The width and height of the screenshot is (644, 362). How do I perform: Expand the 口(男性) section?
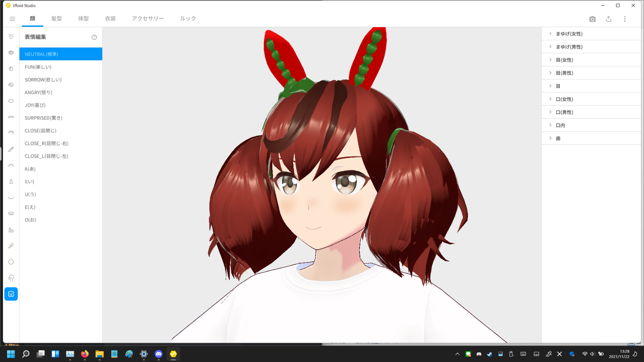click(x=591, y=112)
